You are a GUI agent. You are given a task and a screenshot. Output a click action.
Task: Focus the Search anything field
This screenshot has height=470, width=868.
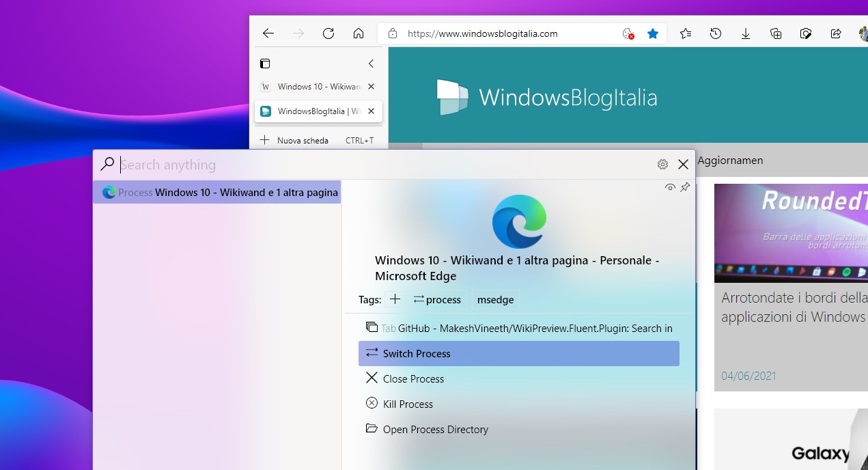tap(382, 165)
